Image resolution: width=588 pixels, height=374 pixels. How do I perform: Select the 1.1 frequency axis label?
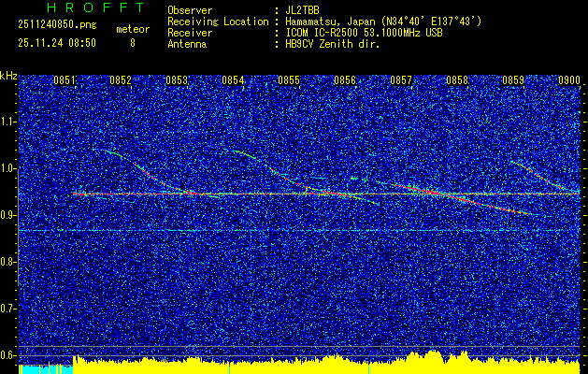(x=8, y=122)
